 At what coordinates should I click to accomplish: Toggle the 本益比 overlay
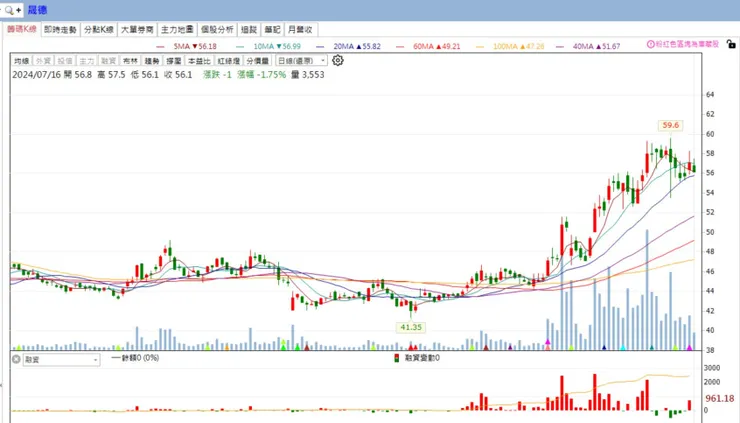click(199, 61)
